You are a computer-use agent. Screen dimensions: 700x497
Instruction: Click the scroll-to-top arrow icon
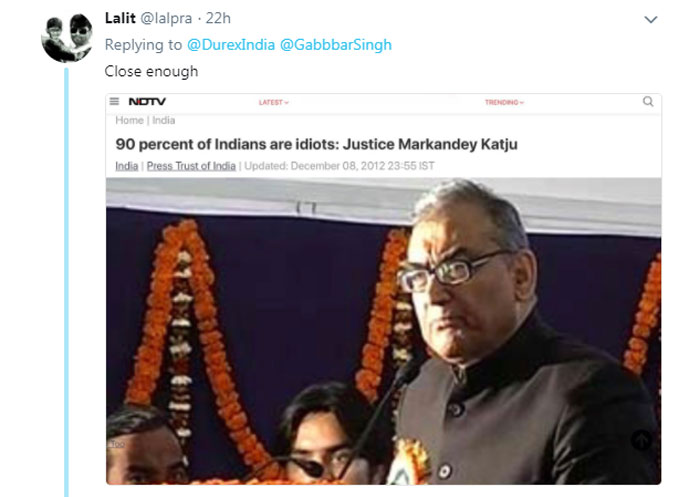point(642,440)
